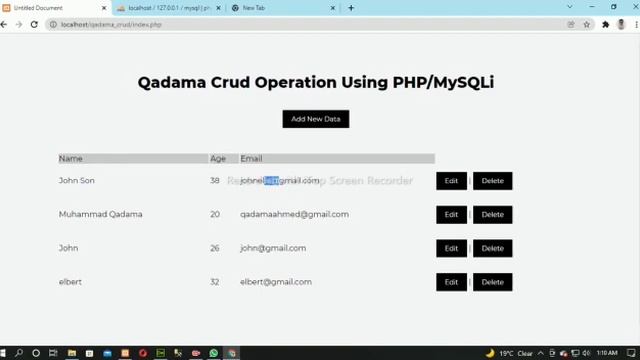Image resolution: width=640 pixels, height=360 pixels.
Task: Open the notification center icon
Action: tap(631, 353)
